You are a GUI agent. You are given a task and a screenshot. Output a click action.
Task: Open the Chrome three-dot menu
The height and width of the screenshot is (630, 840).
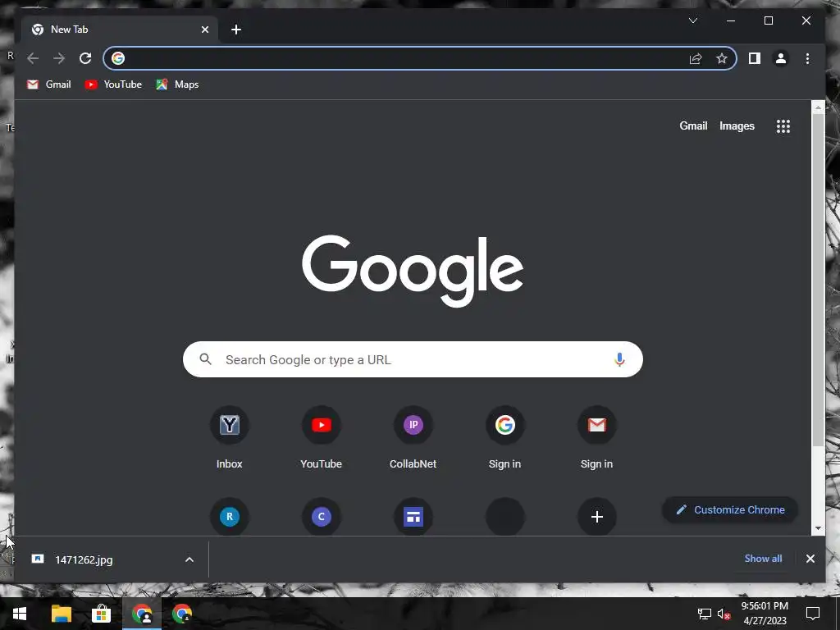click(807, 58)
